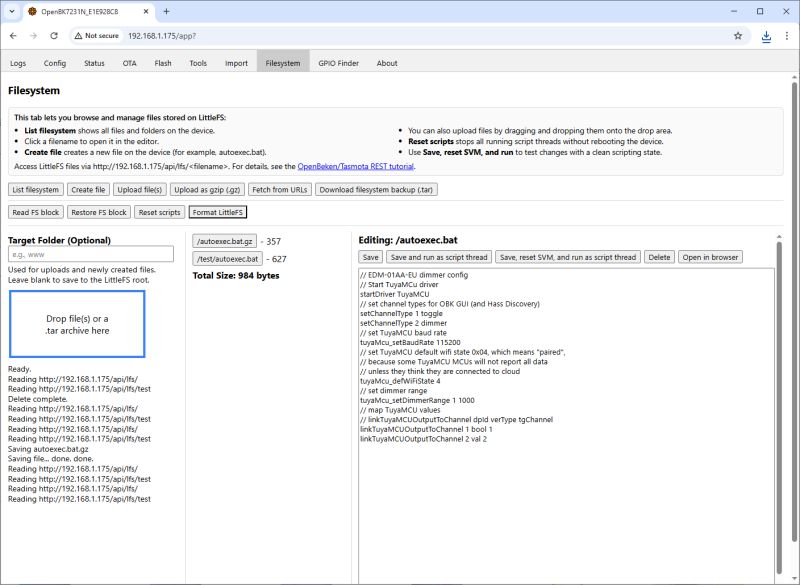Image resolution: width=800 pixels, height=585 pixels.
Task: Delete the autoexec.bat file
Action: pyautogui.click(x=659, y=256)
